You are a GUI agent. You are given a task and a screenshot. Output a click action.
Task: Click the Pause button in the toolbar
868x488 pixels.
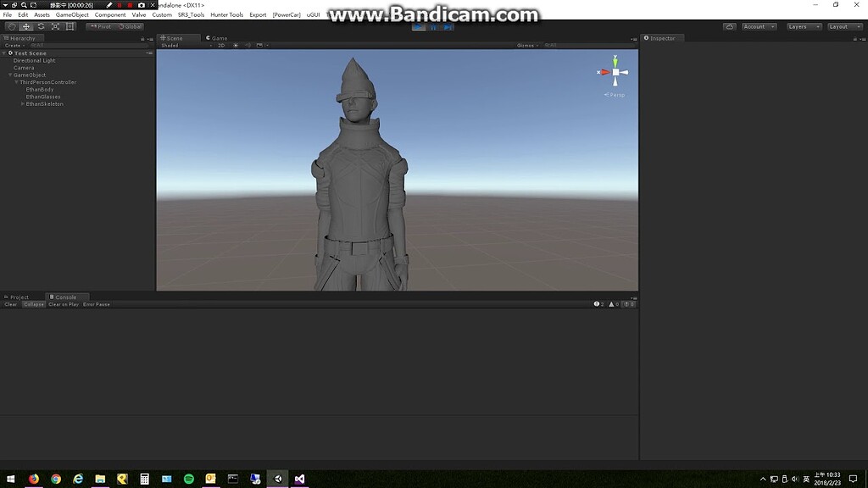(433, 26)
